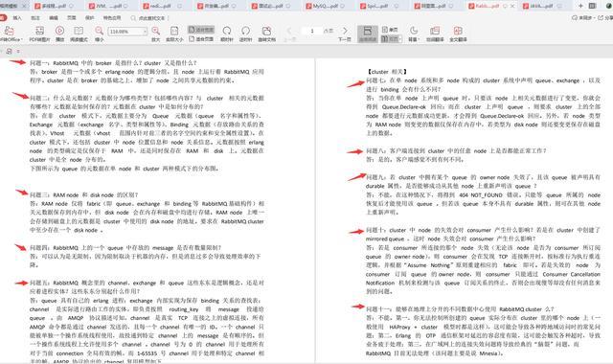
Task: Click the page number input field
Action: [312, 31]
